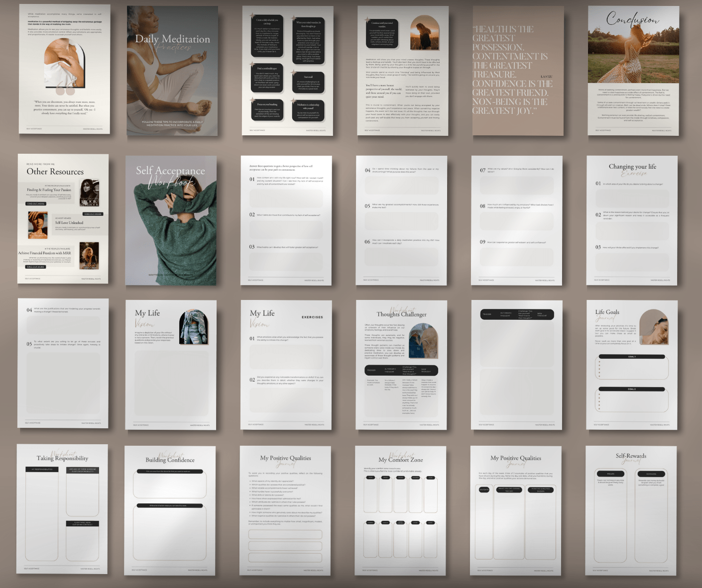Click the Self-Love Unleashed workbook cover image
Viewport: 702px width, 588px height.
38,225
